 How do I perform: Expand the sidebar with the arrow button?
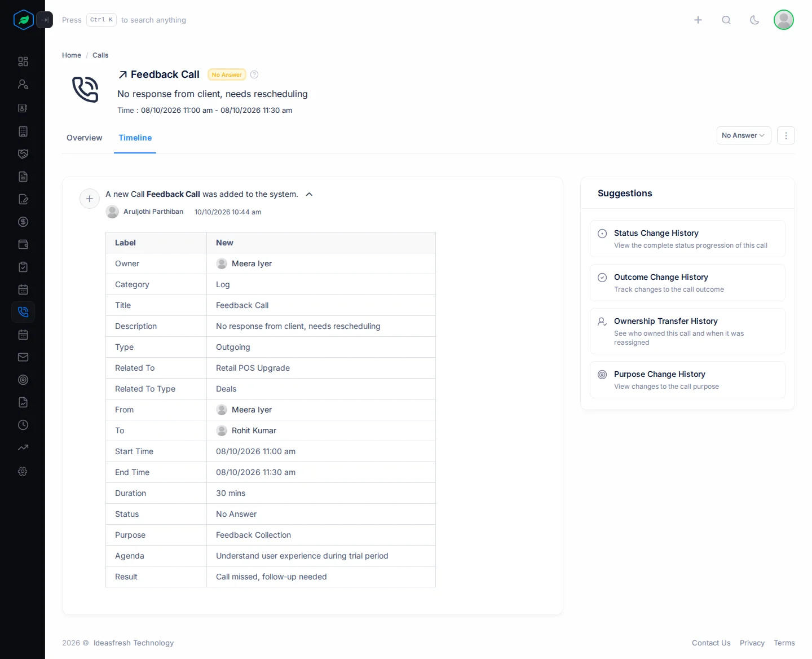tap(45, 20)
